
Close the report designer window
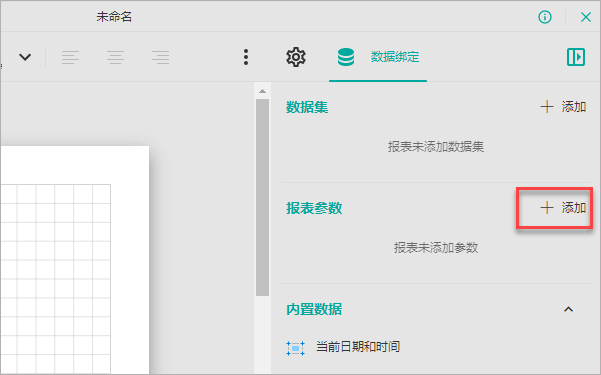(x=585, y=17)
